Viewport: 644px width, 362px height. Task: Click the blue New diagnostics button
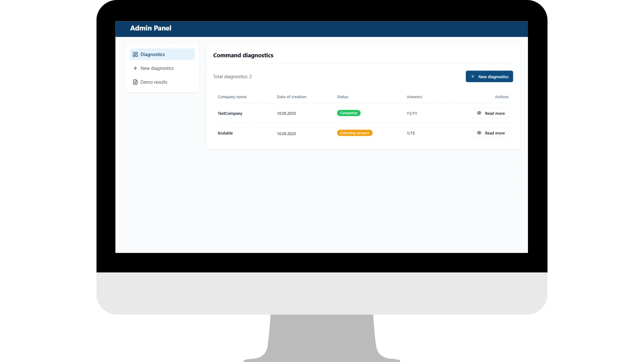(x=489, y=76)
